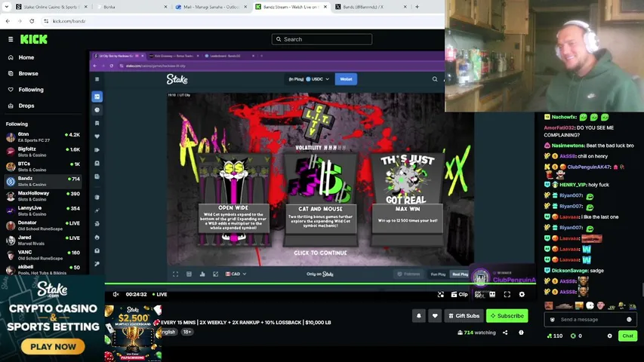This screenshot has height=362, width=644.
Task: Toggle theater mode on the player
Action: click(492, 294)
